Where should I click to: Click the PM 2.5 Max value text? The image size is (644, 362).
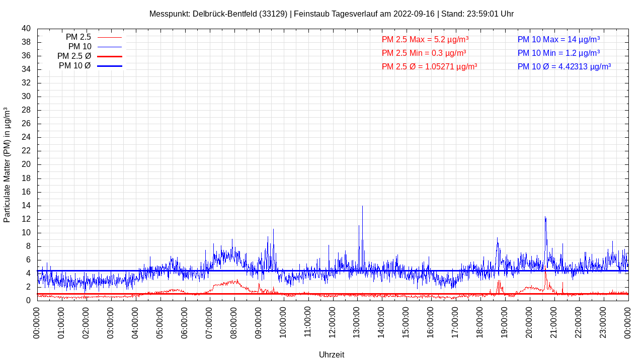[x=425, y=39]
